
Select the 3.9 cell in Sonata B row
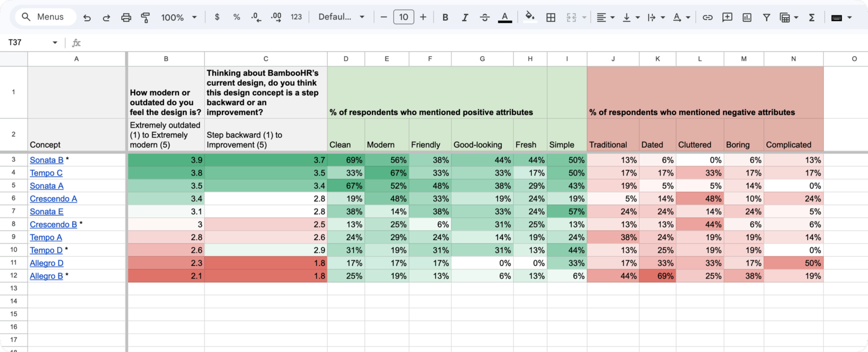[x=166, y=160]
